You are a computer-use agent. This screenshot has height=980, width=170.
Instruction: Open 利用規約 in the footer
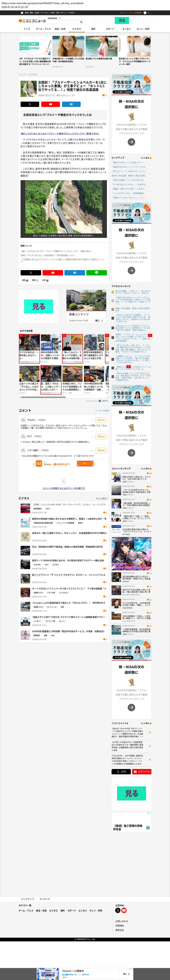coord(120,926)
